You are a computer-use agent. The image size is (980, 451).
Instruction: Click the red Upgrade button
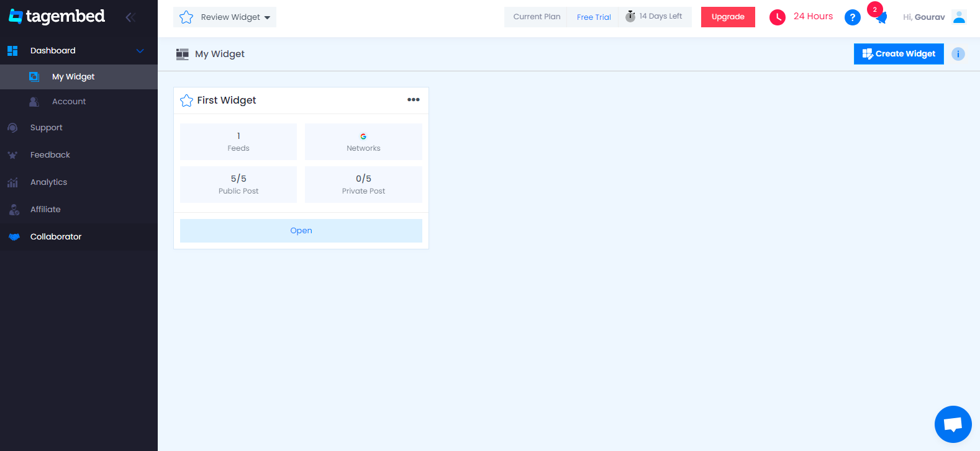[728, 17]
